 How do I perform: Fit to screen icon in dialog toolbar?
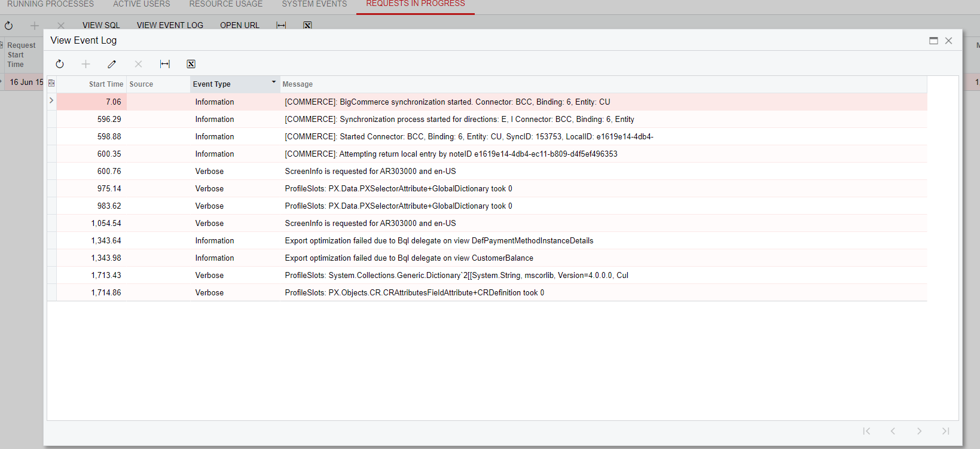click(165, 64)
